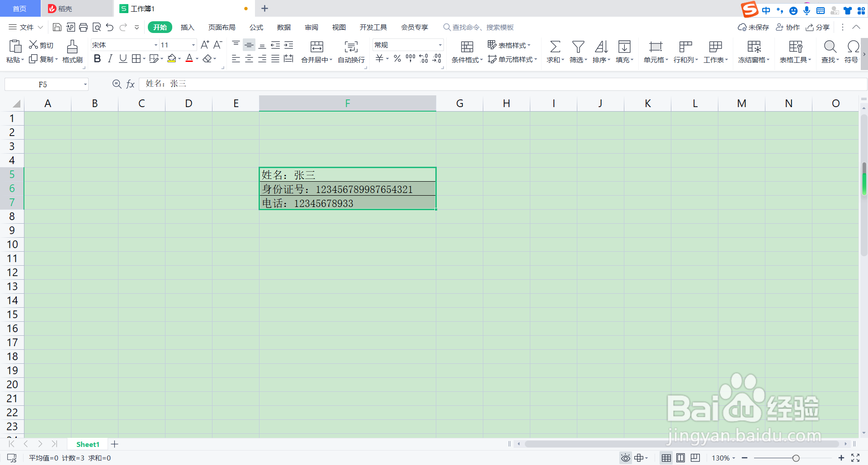Click the fx insert function button
868x465 pixels.
click(x=130, y=84)
